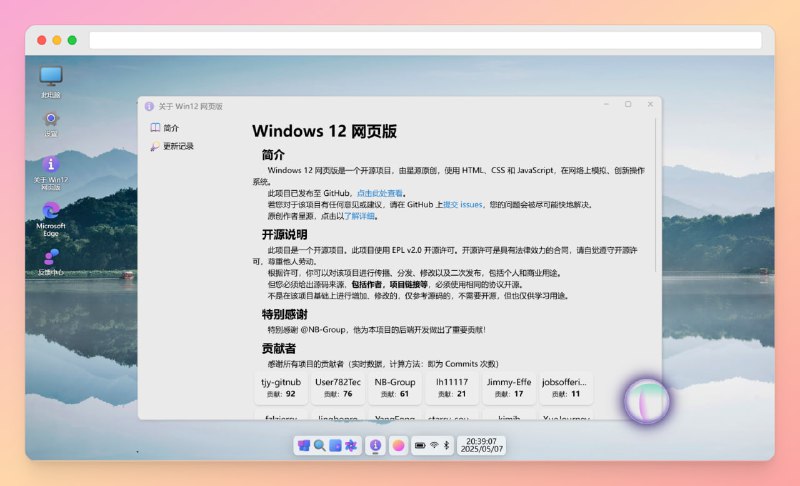800x486 pixels.
Task: Open the Start menu in the taskbar
Action: 304,446
